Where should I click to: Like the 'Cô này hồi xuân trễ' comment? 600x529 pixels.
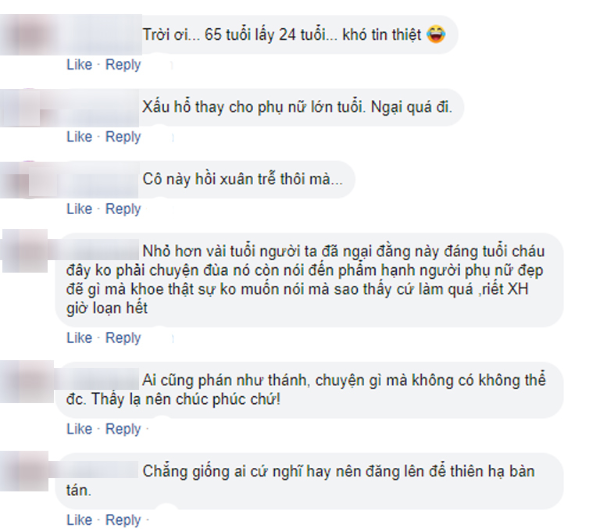click(79, 209)
